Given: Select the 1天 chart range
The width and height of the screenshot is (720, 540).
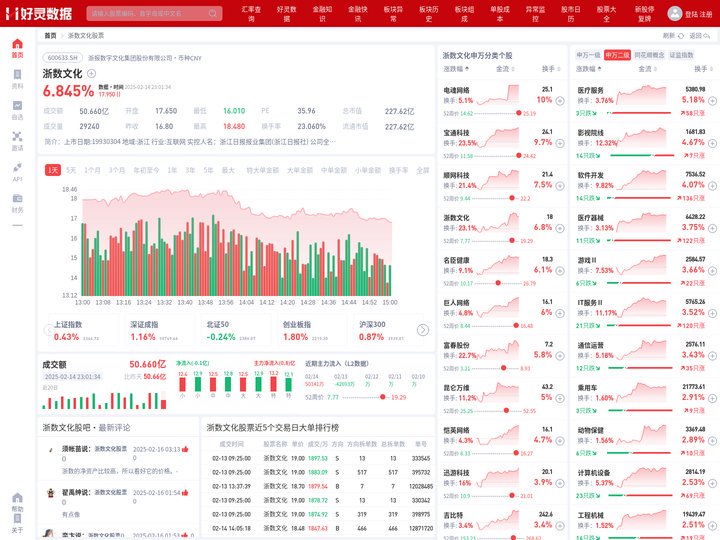Looking at the screenshot, I should point(53,170).
